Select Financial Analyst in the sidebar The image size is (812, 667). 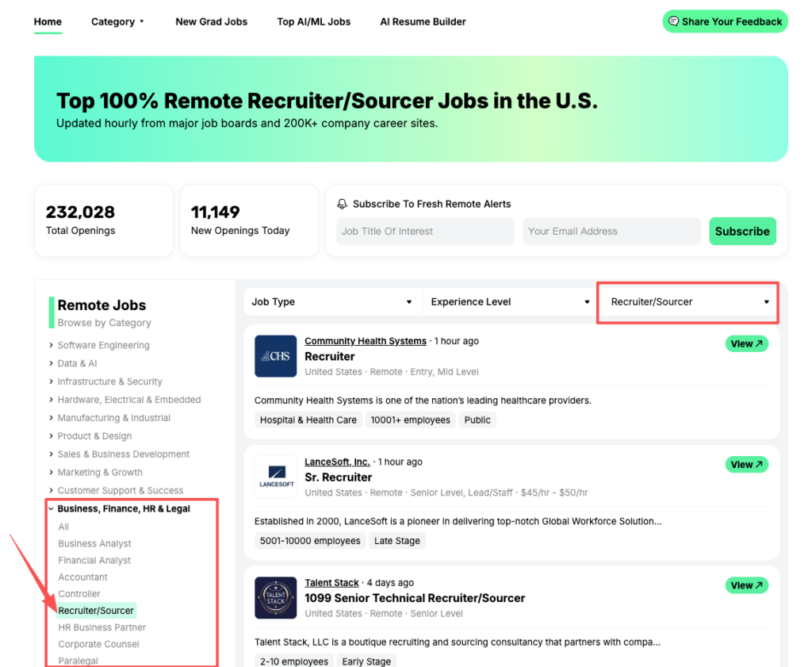click(x=94, y=560)
